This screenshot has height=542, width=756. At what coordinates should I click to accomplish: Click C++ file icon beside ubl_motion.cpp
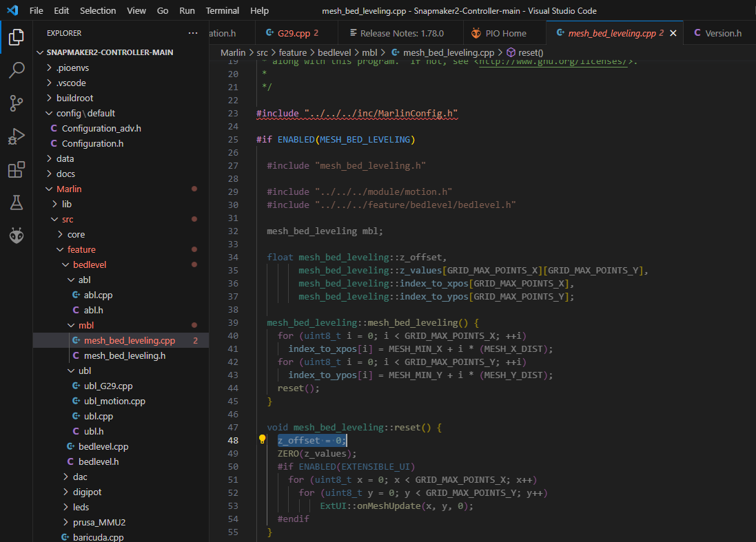76,401
